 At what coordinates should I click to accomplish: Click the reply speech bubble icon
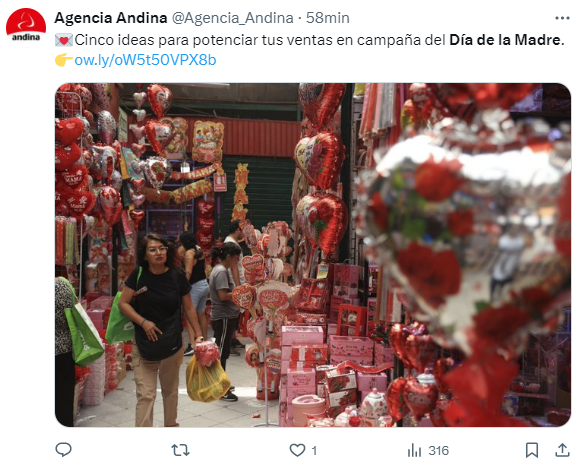pos(63,450)
